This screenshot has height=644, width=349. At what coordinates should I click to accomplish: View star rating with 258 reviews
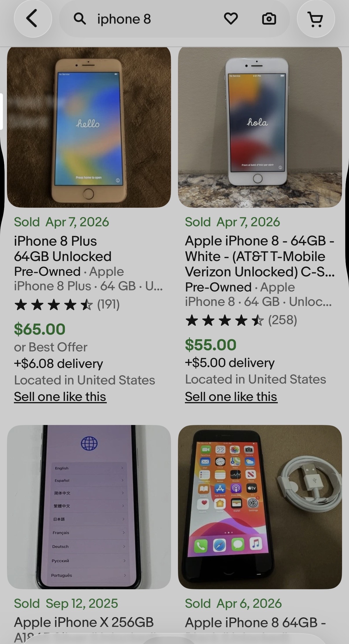coord(241,320)
